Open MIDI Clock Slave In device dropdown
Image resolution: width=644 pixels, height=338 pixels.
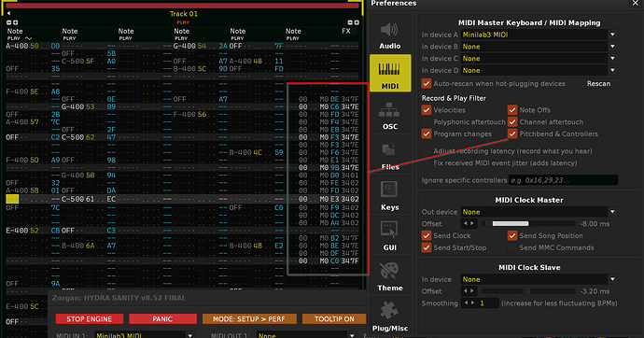click(539, 279)
